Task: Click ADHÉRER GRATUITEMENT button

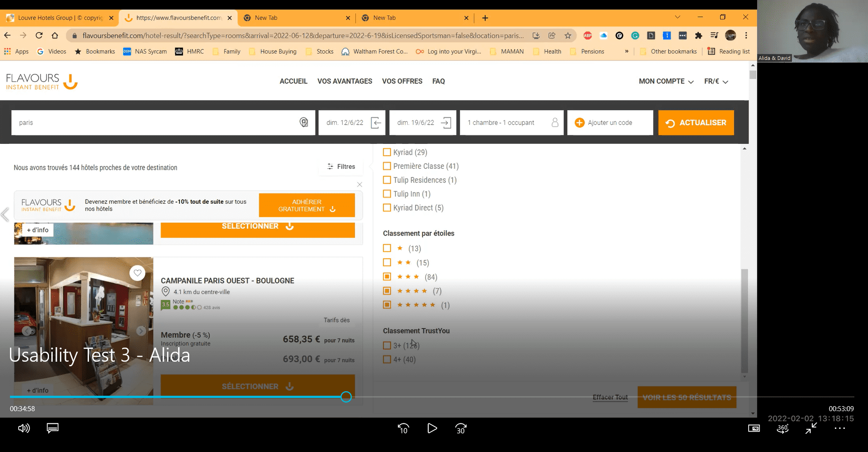Action: click(307, 205)
